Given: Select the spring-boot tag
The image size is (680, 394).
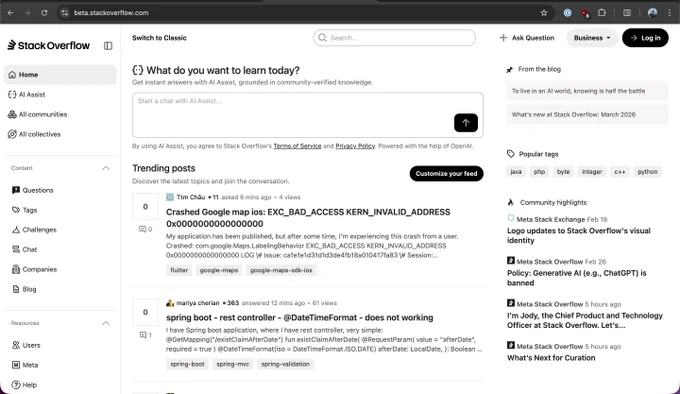Looking at the screenshot, I should [x=187, y=364].
